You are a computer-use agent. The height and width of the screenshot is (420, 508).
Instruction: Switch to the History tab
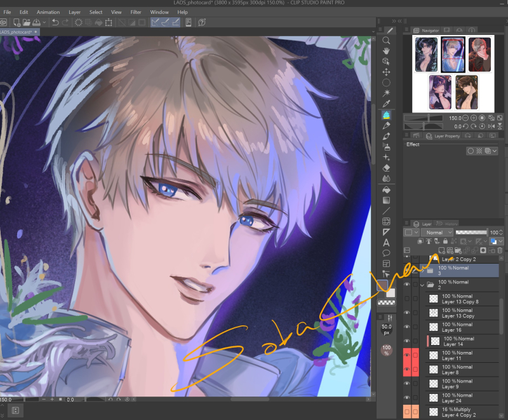click(x=448, y=224)
